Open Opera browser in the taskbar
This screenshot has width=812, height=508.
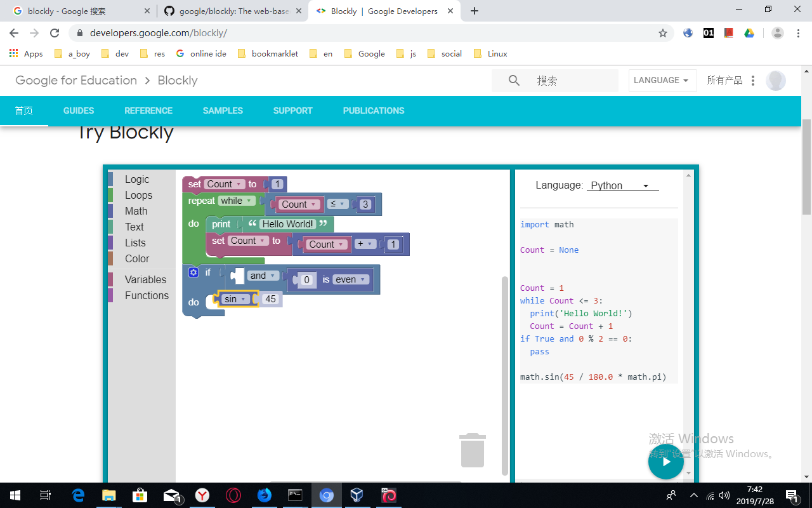coord(233,495)
